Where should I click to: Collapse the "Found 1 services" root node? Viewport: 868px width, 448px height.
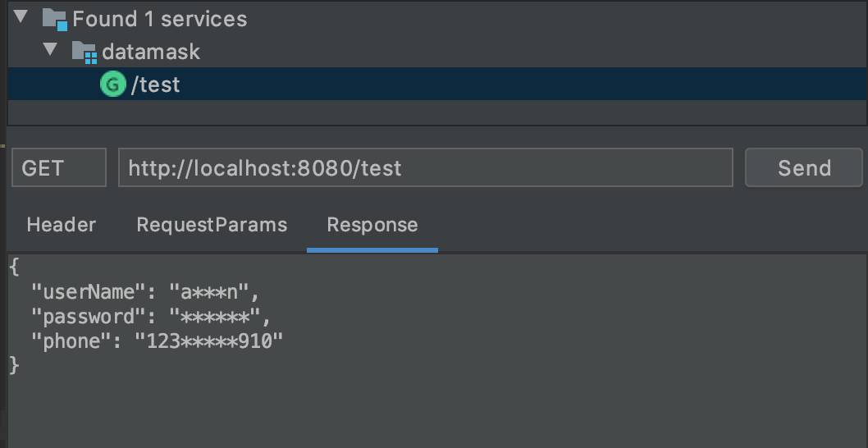tap(21, 17)
